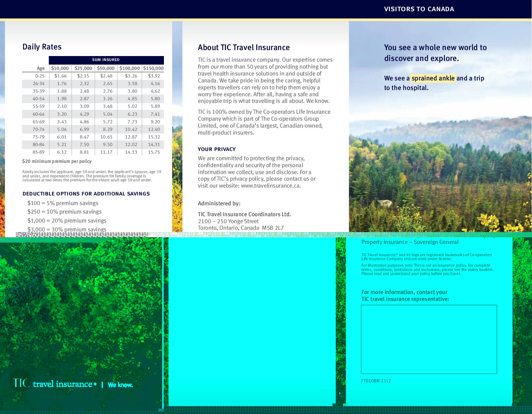Click 'Toronto, Ontario, Canada M5B 2L7' line
Viewport: 532px width, 414px height.
241,228
